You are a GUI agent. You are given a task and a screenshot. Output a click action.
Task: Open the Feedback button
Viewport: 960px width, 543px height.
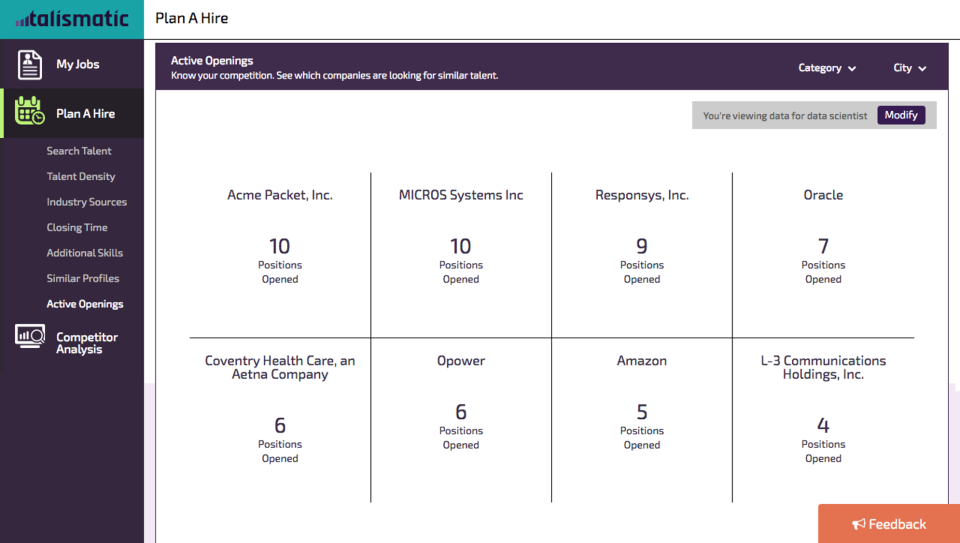889,524
